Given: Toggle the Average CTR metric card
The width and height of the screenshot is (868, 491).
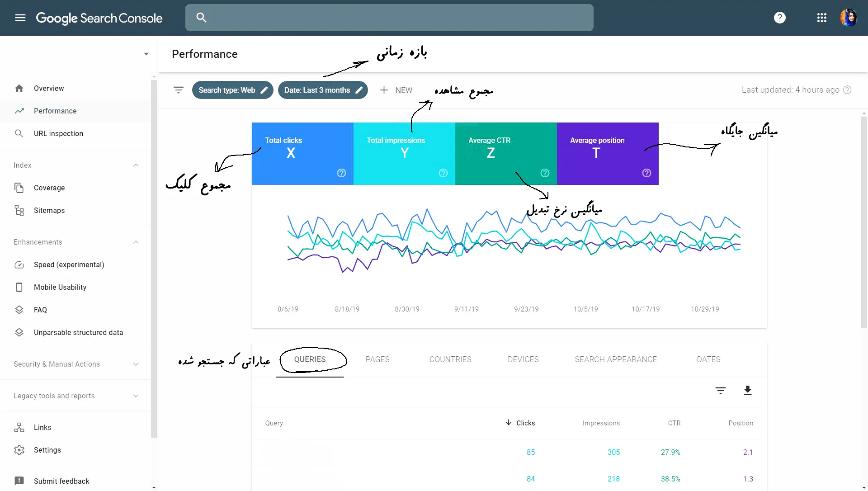Looking at the screenshot, I should pos(505,154).
